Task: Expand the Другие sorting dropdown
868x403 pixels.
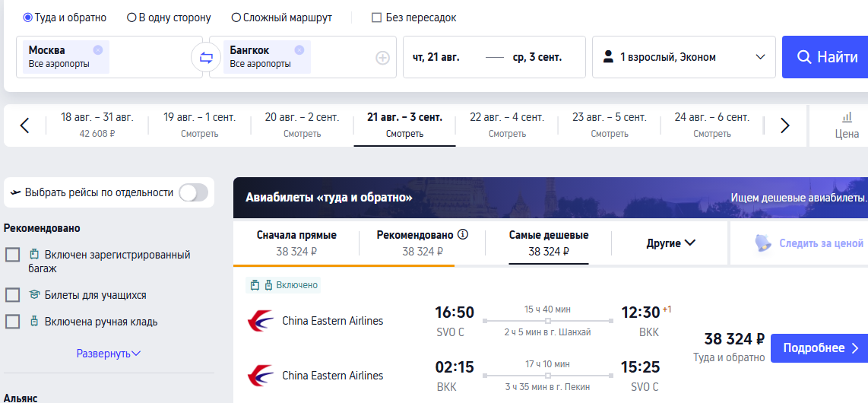Action: pyautogui.click(x=670, y=243)
